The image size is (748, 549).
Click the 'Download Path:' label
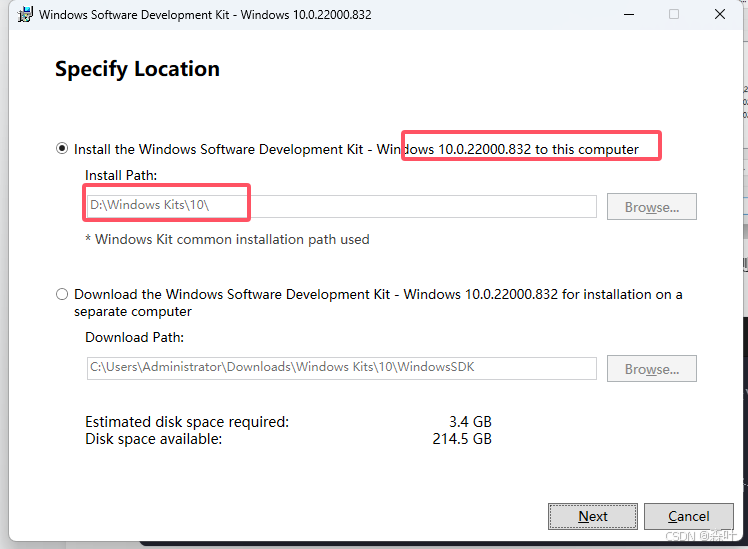135,337
